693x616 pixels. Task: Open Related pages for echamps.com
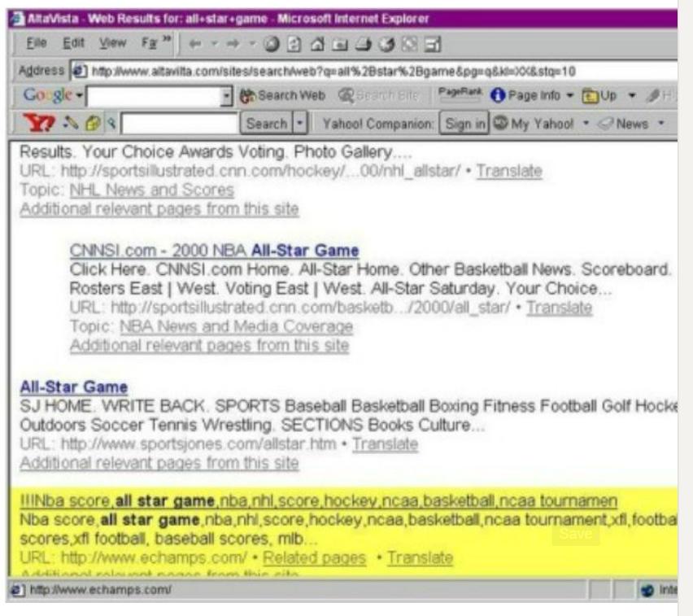point(315,557)
